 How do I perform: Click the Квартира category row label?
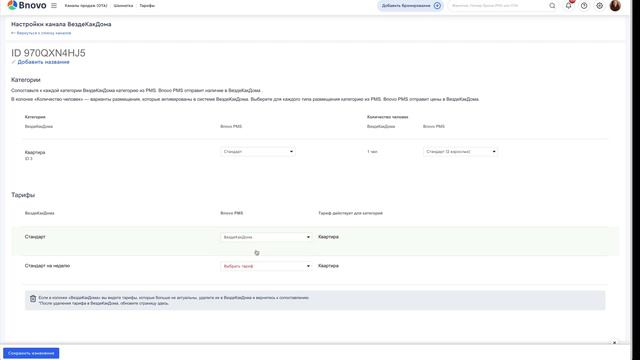pyautogui.click(x=35, y=152)
